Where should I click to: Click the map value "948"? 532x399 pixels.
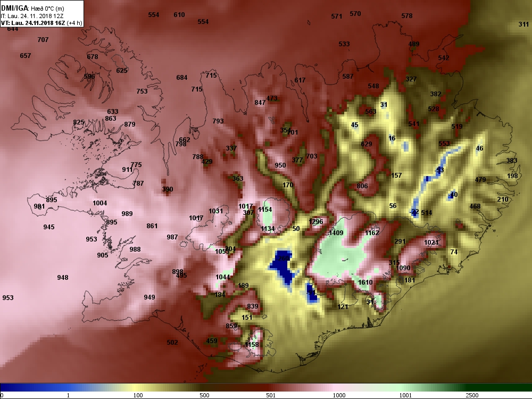[x=62, y=278]
